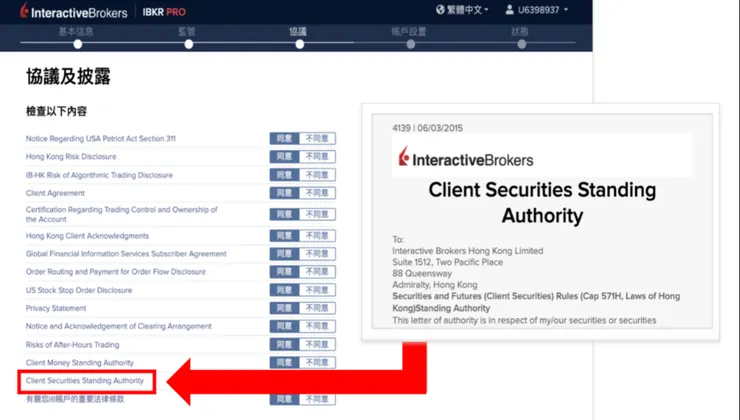Select 不同意 for Hong Kong Client Acknowledgments
740x420 pixels.
pyautogui.click(x=317, y=236)
